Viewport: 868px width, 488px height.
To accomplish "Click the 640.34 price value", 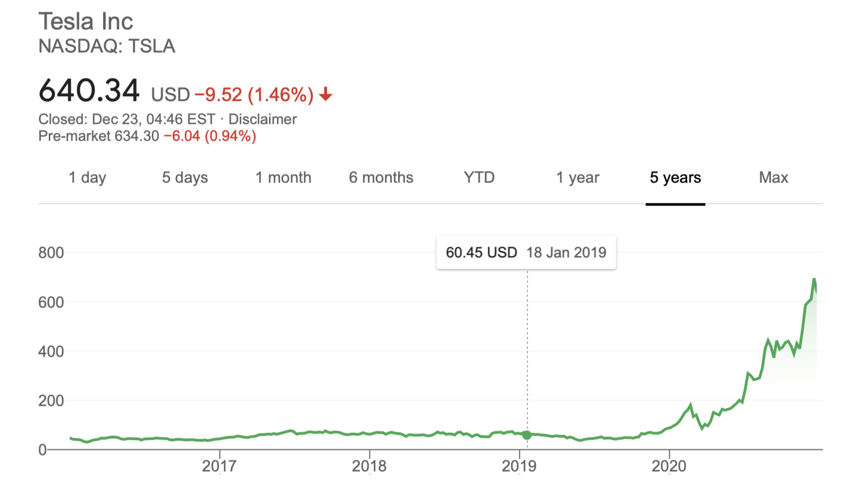I will click(89, 90).
